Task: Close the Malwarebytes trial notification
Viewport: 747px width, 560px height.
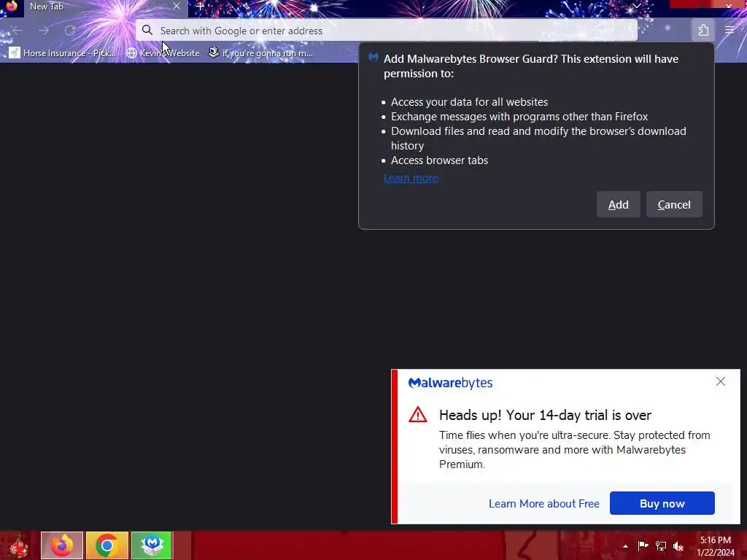Action: point(720,381)
